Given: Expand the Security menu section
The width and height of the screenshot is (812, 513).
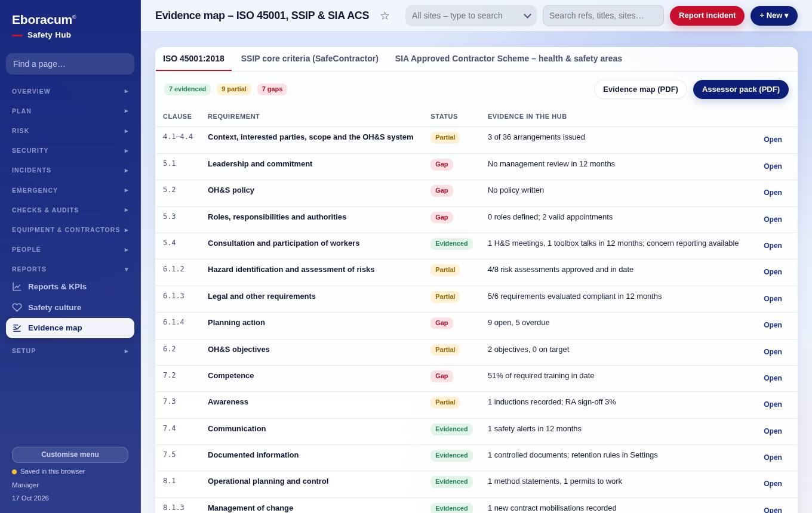Looking at the screenshot, I should (70, 150).
